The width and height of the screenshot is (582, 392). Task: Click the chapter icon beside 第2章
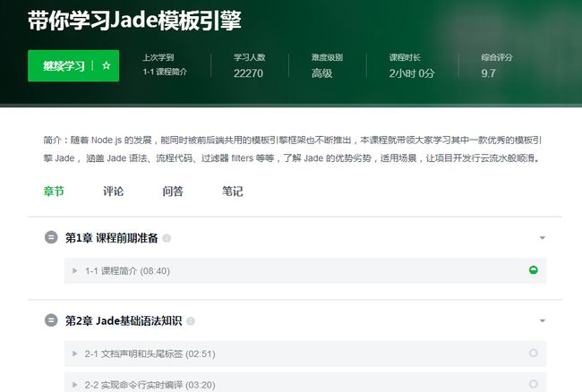(x=51, y=320)
